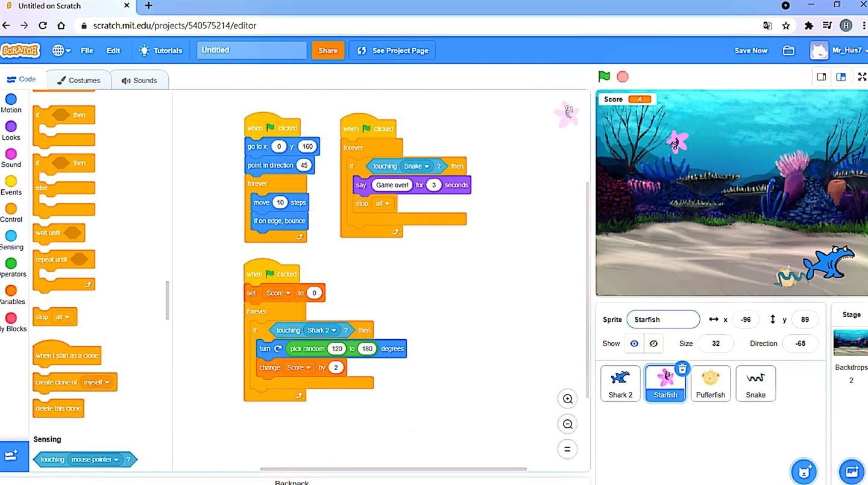This screenshot has width=868, height=485.
Task: Delete the Starfish sprite with trash icon
Action: [682, 369]
